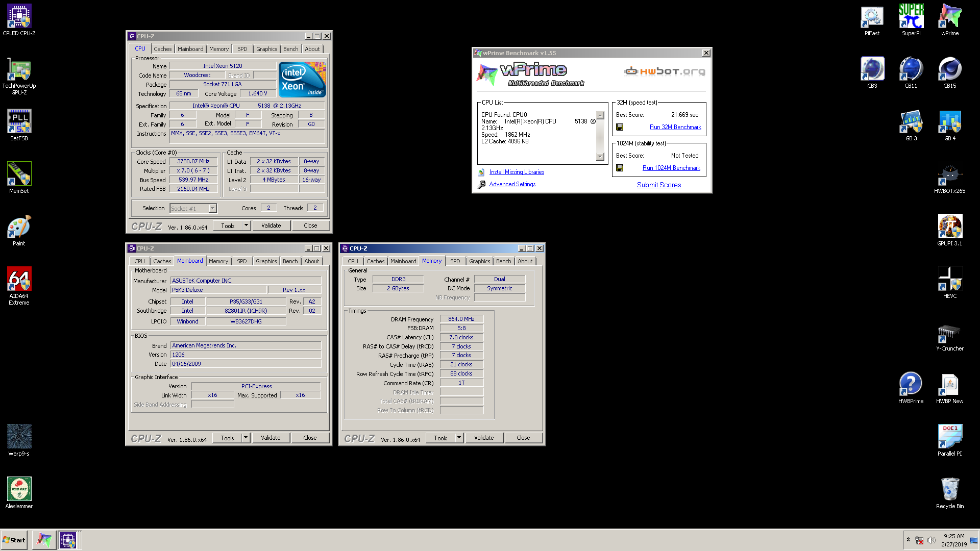The width and height of the screenshot is (980, 551).
Task: Click the DRAM Frequency value field
Action: [x=461, y=319]
